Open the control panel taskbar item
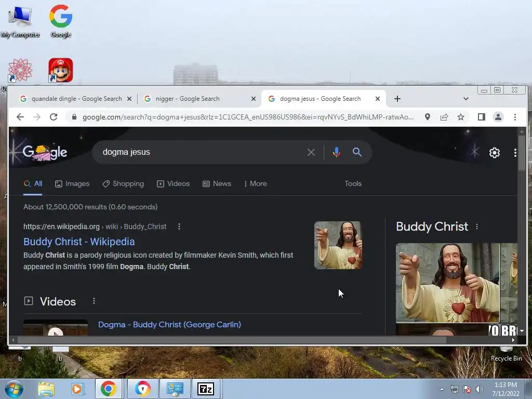 point(175,389)
